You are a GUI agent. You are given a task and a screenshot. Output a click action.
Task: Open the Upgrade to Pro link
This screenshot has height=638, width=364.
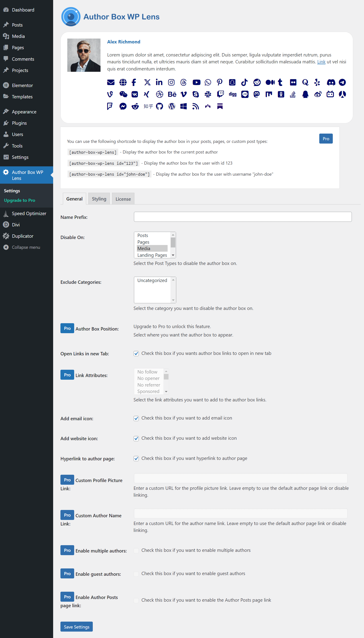pyautogui.click(x=20, y=200)
